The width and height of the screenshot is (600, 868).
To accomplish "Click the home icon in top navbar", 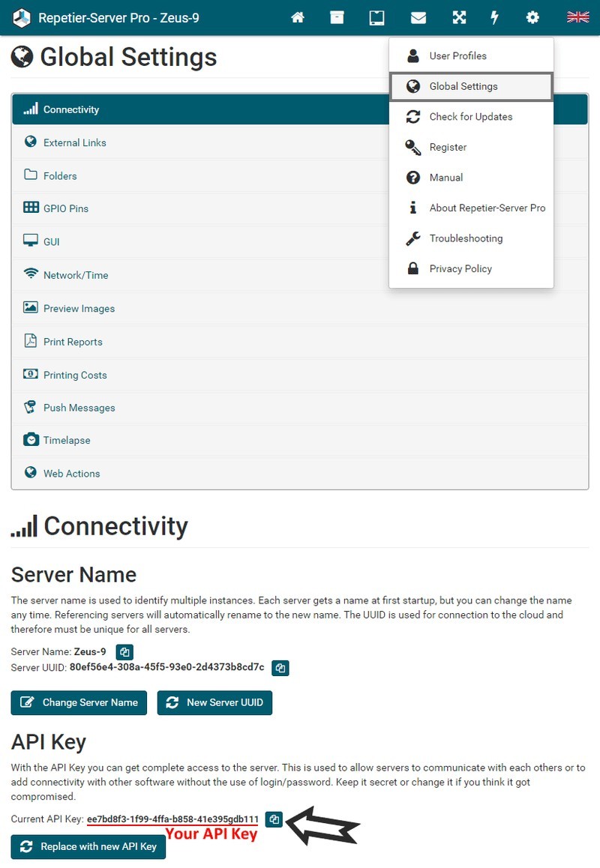I will click(298, 17).
